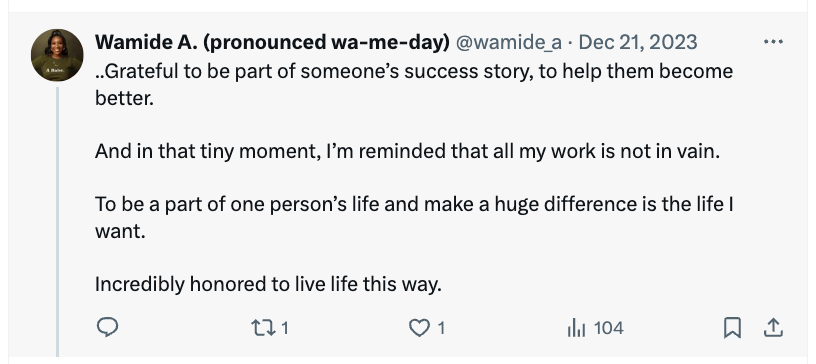Click the paragraph "To be a part of one person's life"
The image size is (816, 364).
tap(414, 217)
